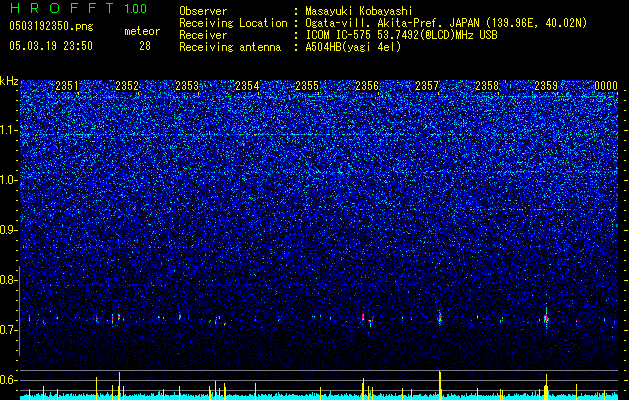The width and height of the screenshot is (629, 400).
Task: Click the 2355 time marker
Action: pos(307,86)
